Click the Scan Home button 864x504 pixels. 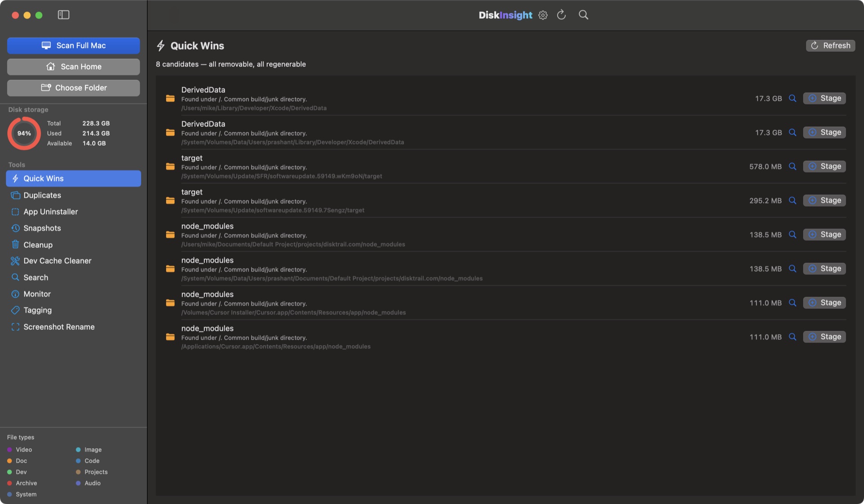[73, 67]
